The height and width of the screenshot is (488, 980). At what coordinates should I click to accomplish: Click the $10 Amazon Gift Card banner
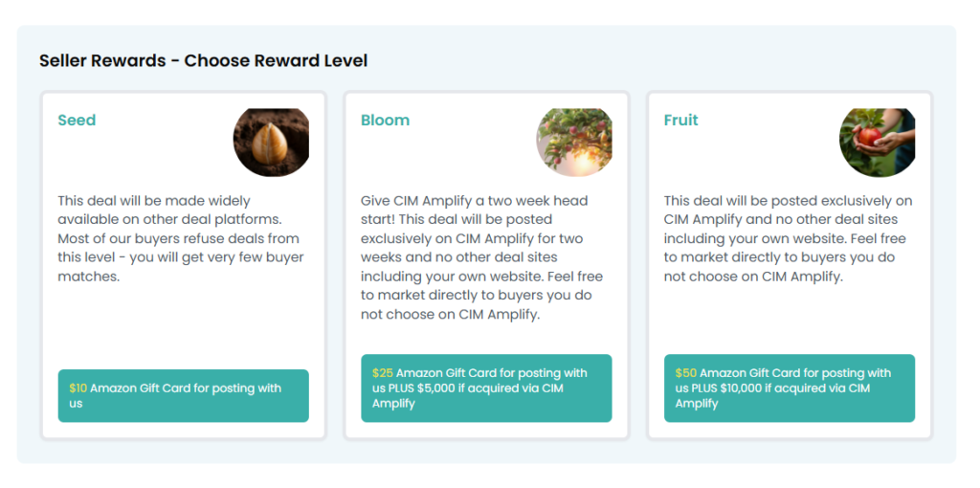coord(183,395)
